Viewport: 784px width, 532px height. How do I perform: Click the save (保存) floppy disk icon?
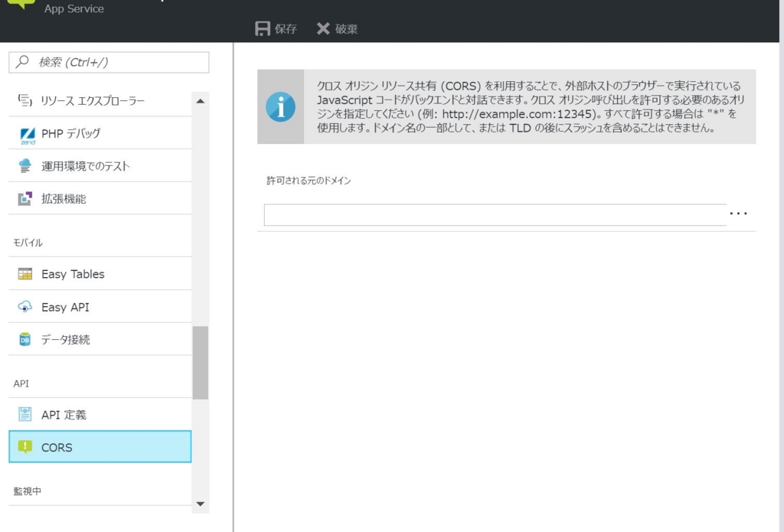(263, 28)
